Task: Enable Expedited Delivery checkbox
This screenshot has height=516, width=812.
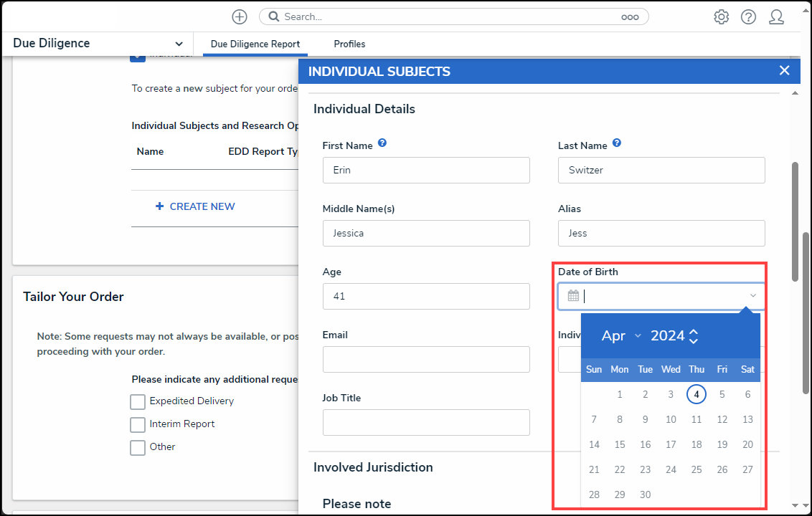Action: 138,401
